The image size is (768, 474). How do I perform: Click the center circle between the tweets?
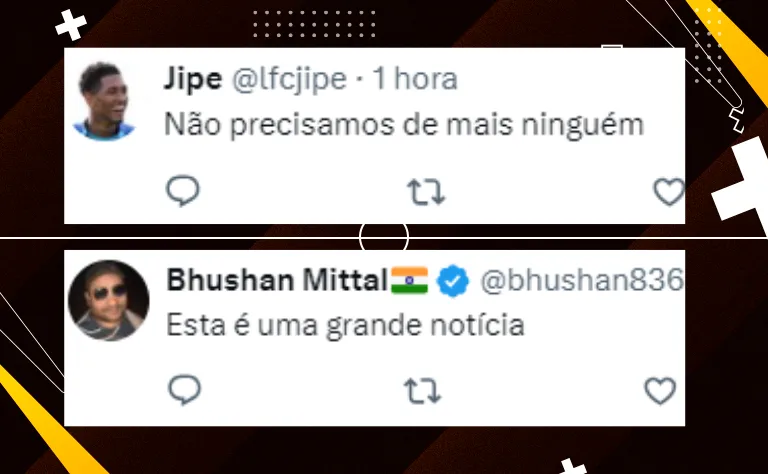(384, 237)
